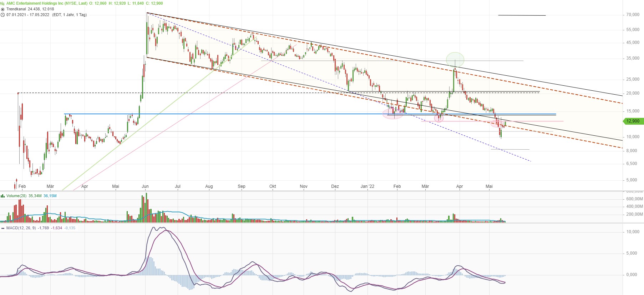Click the open price value O: 12,060
Screen dimensions: 644x295
(x=98, y=3)
